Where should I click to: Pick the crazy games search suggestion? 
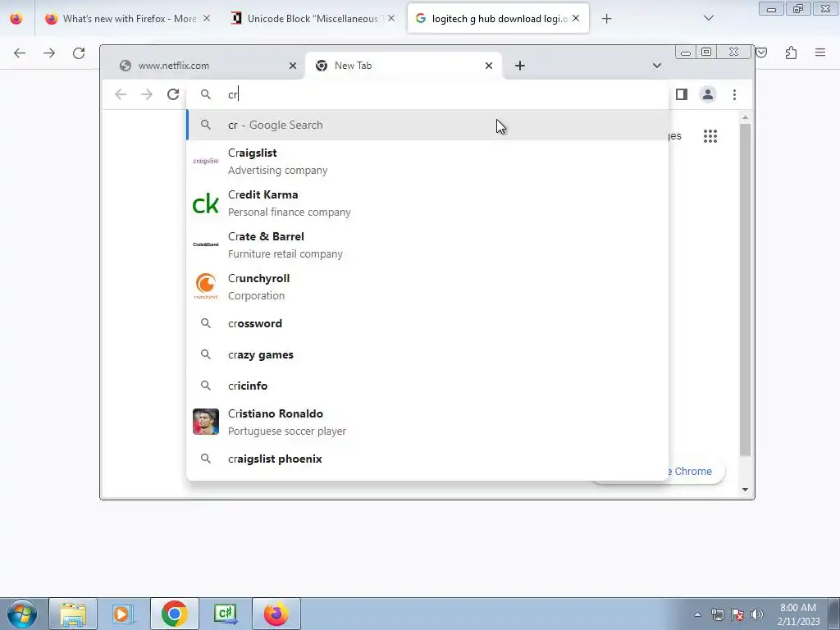click(x=427, y=354)
